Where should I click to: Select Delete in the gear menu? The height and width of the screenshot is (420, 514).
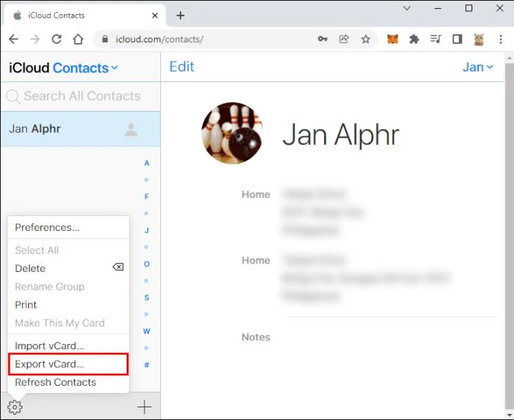click(69, 268)
